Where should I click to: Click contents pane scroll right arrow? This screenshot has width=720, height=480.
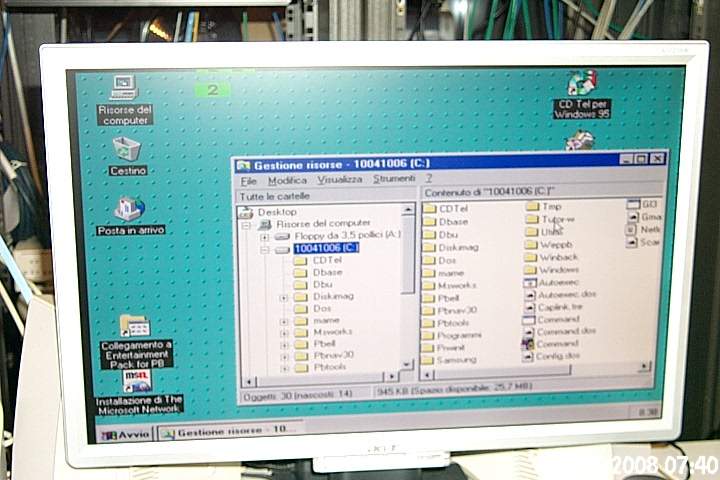645,366
